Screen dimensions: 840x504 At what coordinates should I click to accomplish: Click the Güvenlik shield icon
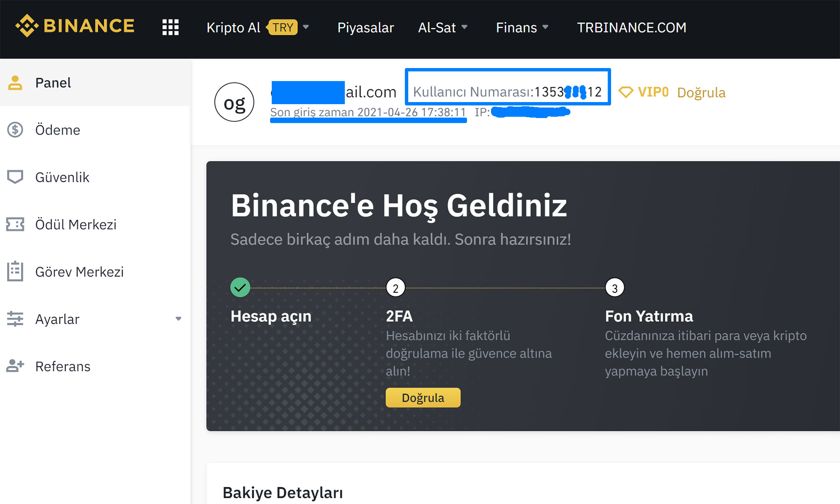15,177
